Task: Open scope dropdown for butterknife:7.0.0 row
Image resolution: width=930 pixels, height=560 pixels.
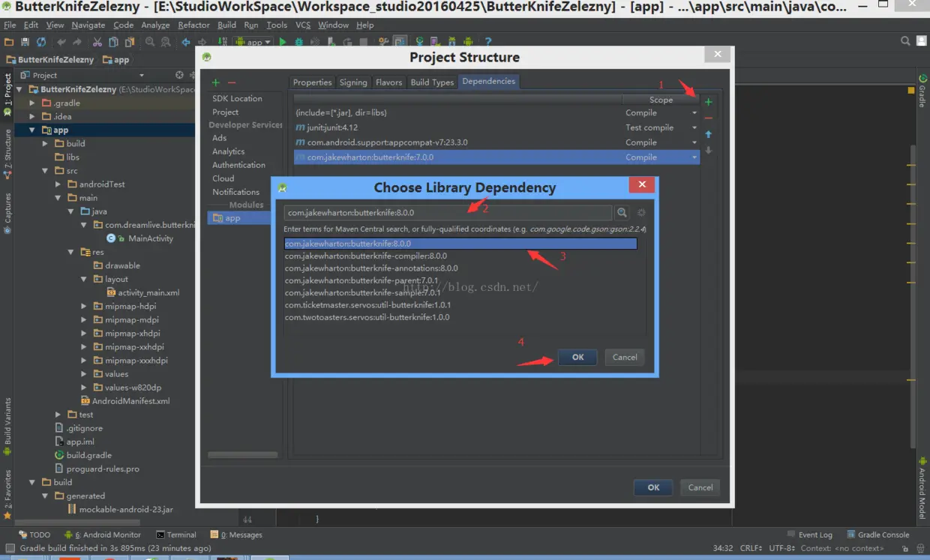Action: coord(694,157)
